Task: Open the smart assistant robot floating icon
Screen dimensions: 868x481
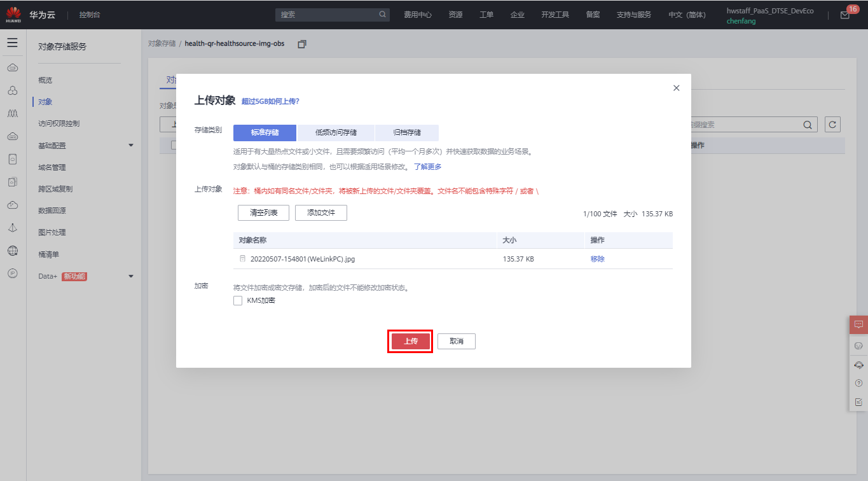Action: point(858,345)
